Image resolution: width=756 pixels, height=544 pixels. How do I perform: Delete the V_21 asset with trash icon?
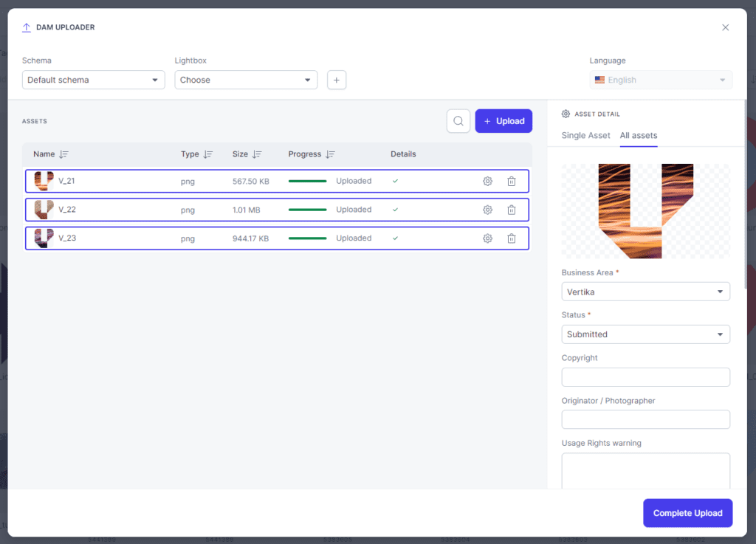512,181
